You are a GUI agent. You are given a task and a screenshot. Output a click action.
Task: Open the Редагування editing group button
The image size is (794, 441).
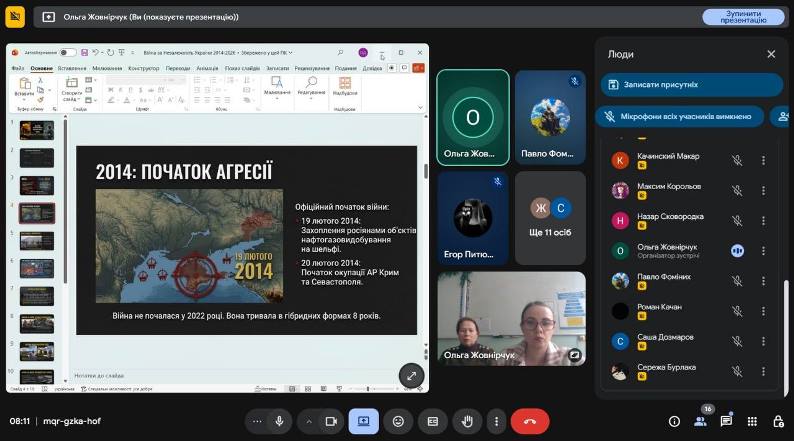click(x=311, y=85)
